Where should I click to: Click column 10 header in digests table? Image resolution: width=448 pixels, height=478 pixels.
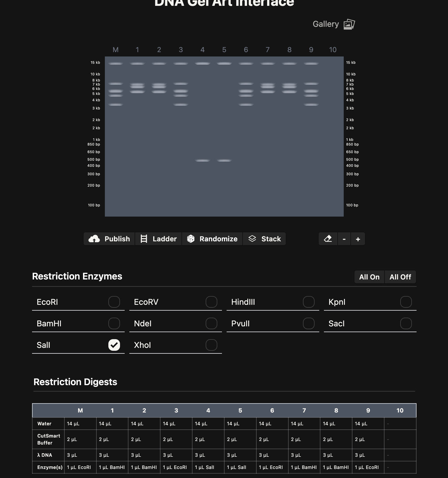coord(400,410)
